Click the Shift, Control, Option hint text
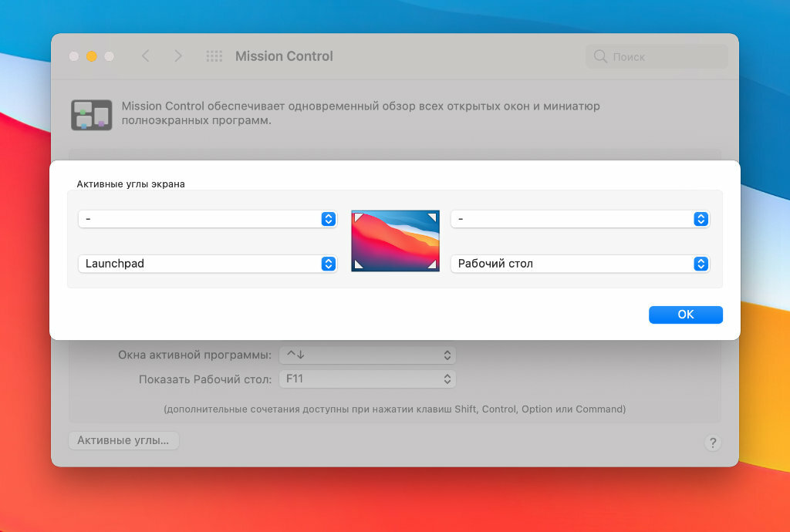790x532 pixels. pos(395,409)
